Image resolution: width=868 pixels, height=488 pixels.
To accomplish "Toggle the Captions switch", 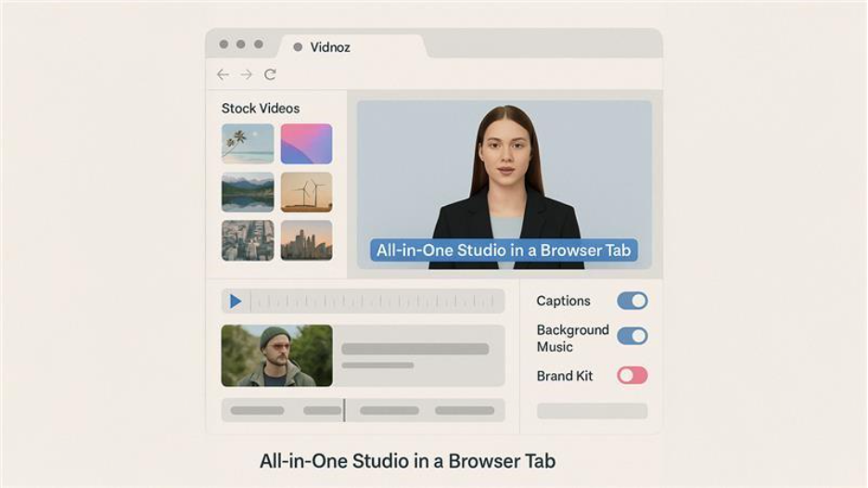I will coord(632,301).
